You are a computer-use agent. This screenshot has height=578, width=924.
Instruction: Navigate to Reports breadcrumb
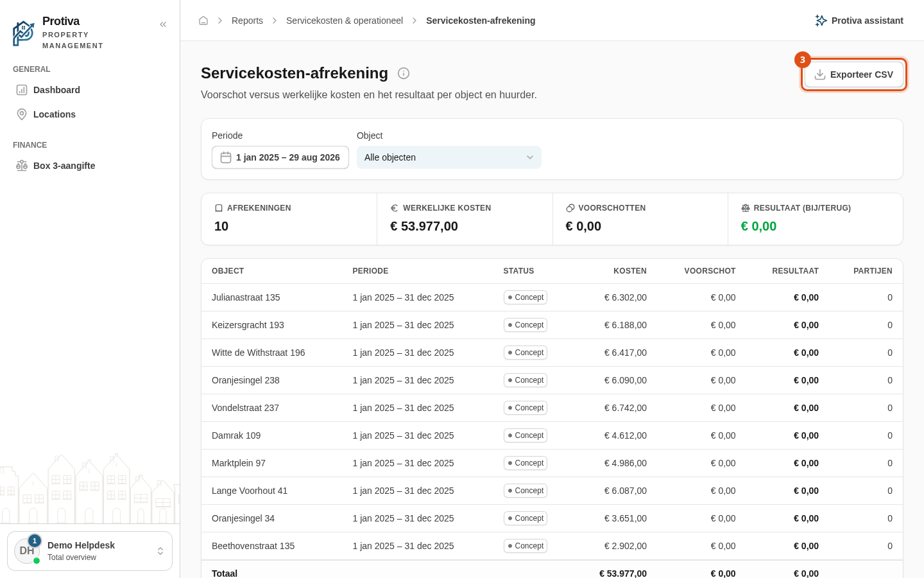[247, 21]
